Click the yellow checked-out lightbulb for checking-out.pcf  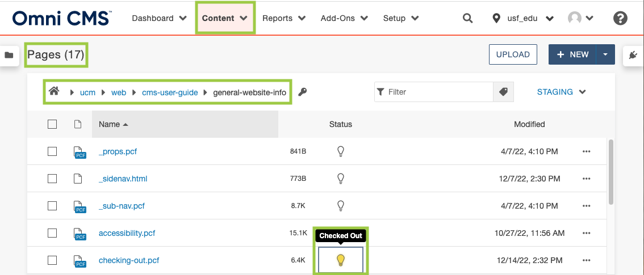coord(341,260)
